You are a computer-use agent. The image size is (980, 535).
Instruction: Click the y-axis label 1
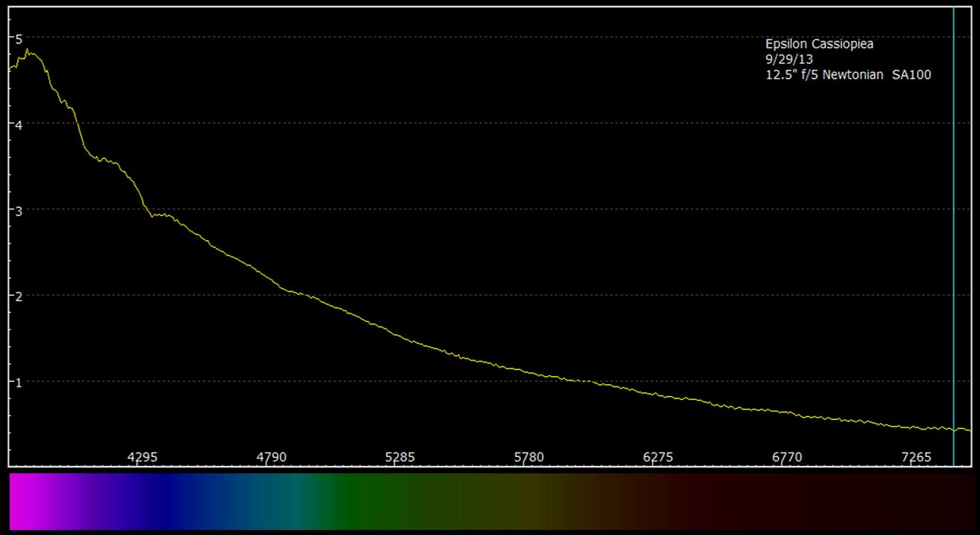(x=19, y=382)
